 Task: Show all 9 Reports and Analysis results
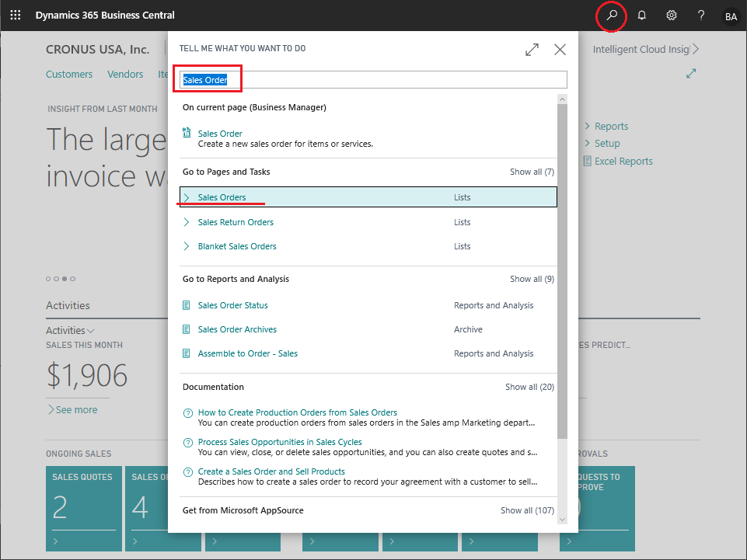tap(532, 279)
